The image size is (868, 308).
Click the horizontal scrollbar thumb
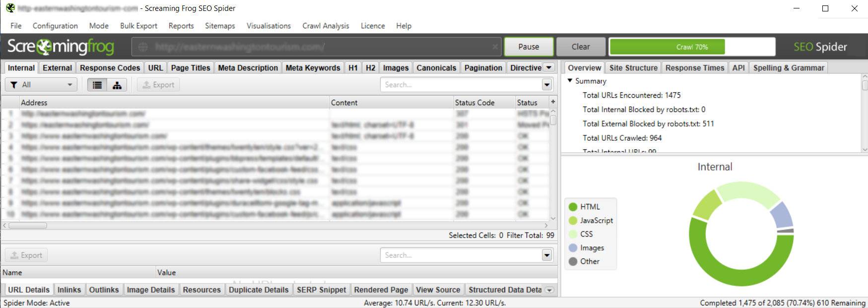coord(28,225)
